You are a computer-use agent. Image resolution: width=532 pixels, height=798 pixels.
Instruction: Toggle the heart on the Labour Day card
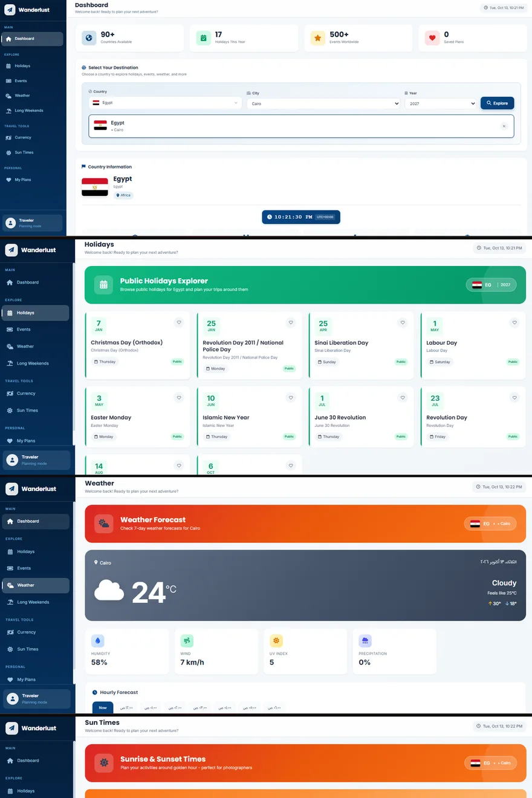tap(514, 323)
